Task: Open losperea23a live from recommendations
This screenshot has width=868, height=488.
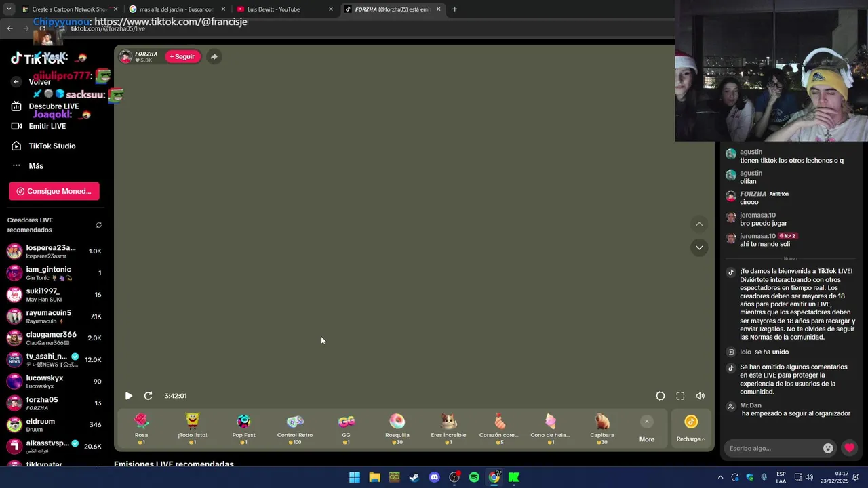Action: tap(54, 251)
